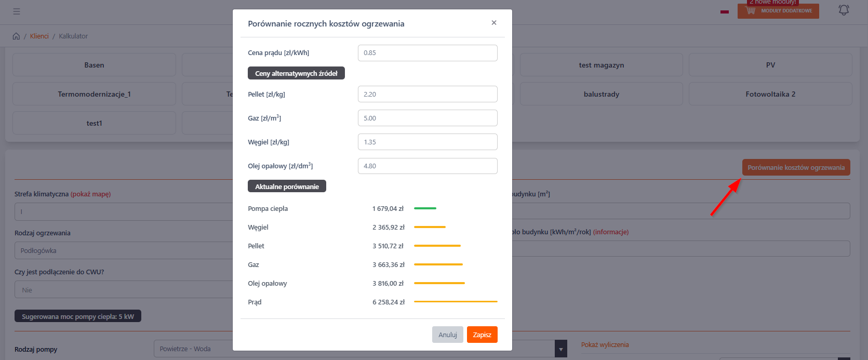Edit the Gaz price field

tap(427, 118)
